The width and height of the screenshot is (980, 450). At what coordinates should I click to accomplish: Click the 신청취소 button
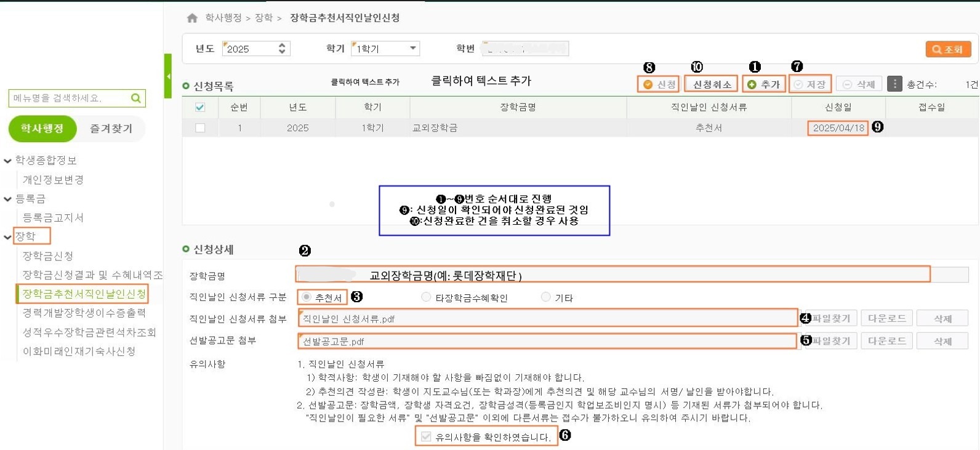click(x=712, y=84)
